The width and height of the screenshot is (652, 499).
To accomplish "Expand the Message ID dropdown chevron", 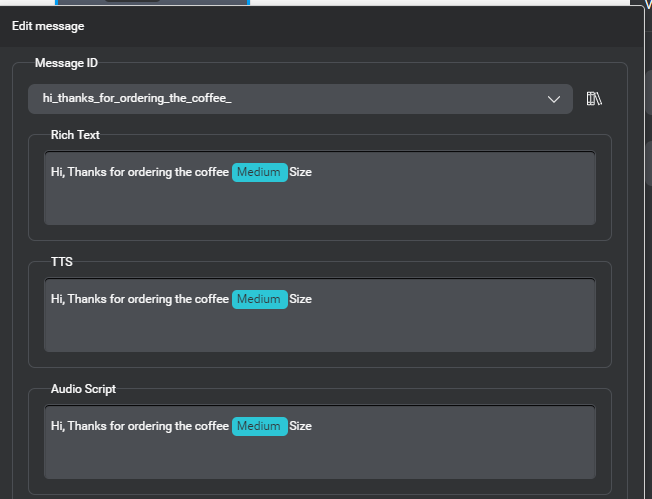I will click(555, 98).
